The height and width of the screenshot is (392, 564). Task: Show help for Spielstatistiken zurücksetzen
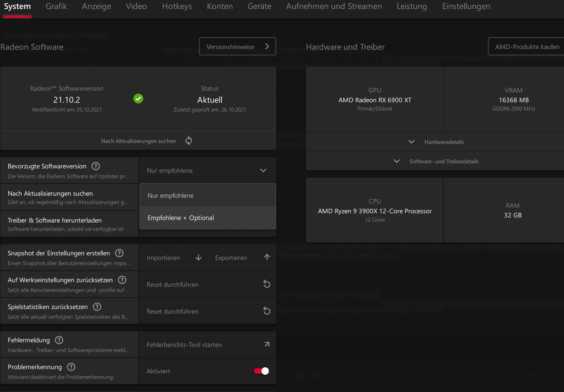coord(97,307)
